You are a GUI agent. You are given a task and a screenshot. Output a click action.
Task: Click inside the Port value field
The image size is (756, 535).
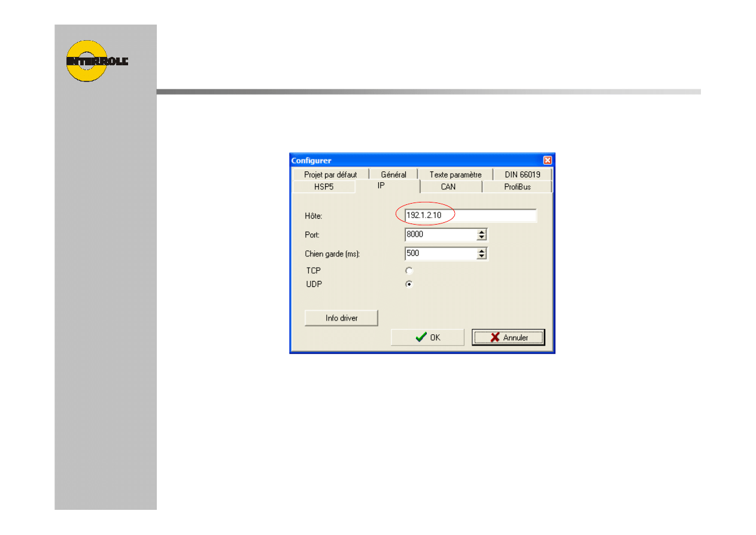(x=440, y=234)
